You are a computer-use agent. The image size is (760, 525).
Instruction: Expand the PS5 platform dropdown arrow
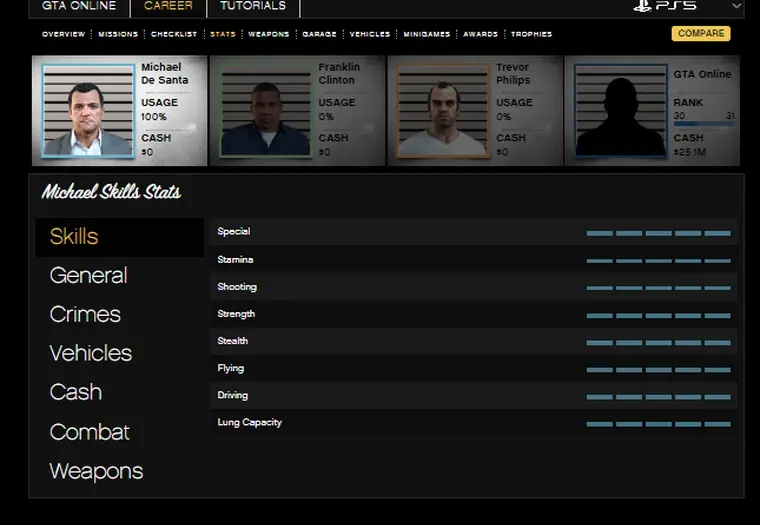coord(736,6)
